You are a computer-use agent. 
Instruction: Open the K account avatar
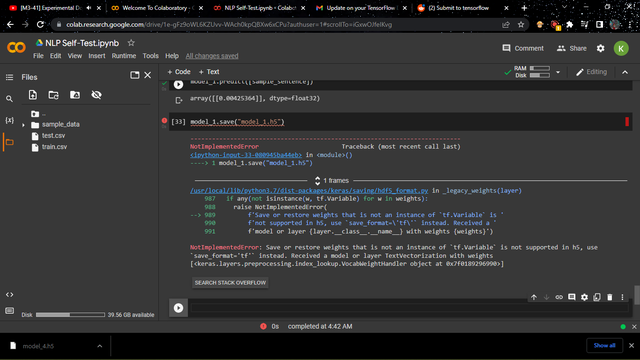(621, 48)
